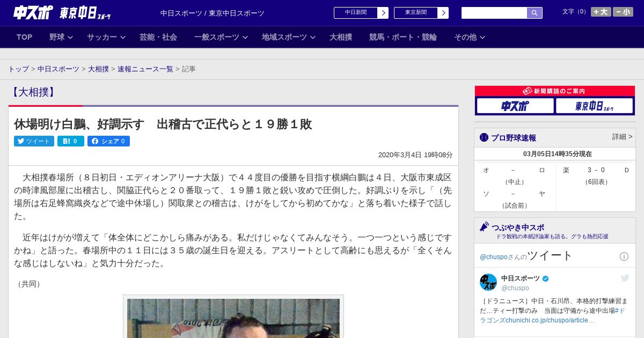Screen dimensions: 644x338
Task: Click the search magnifier icon
Action: click(535, 13)
